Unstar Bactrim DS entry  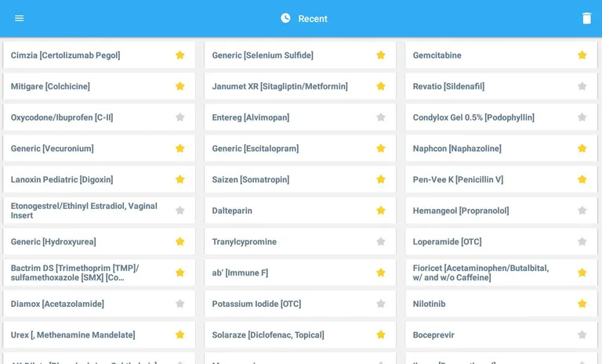pyautogui.click(x=180, y=272)
